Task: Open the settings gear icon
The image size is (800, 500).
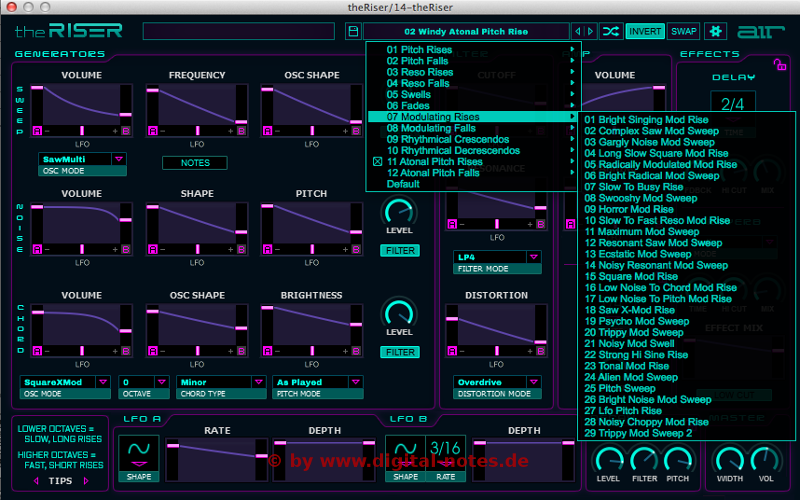Action: point(715,31)
